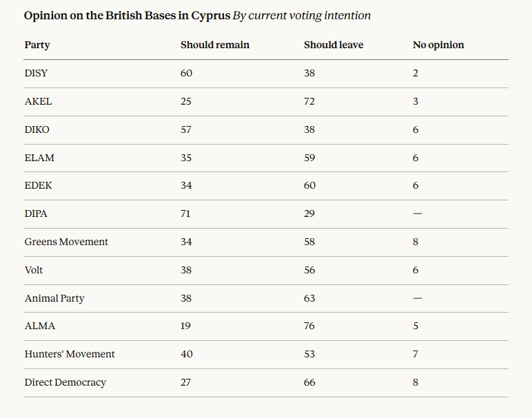Click the DIKO row label
Viewport: 532px width, 418px height.
[37, 129]
